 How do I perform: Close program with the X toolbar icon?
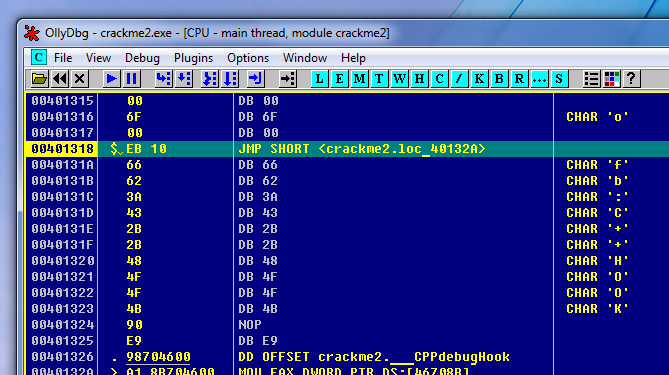click(79, 79)
